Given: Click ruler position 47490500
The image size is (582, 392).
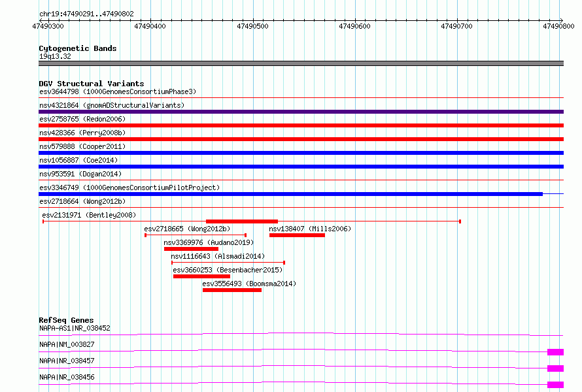Looking at the screenshot, I should click(x=252, y=26).
